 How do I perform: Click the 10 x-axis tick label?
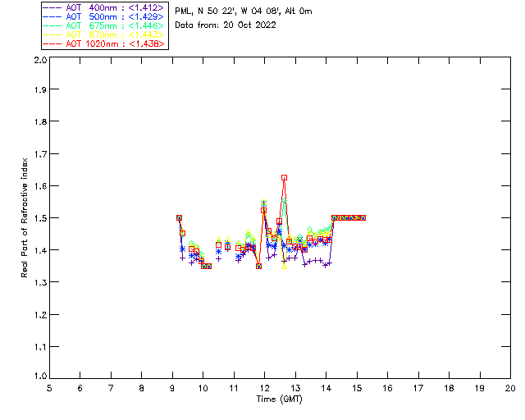tap(203, 388)
